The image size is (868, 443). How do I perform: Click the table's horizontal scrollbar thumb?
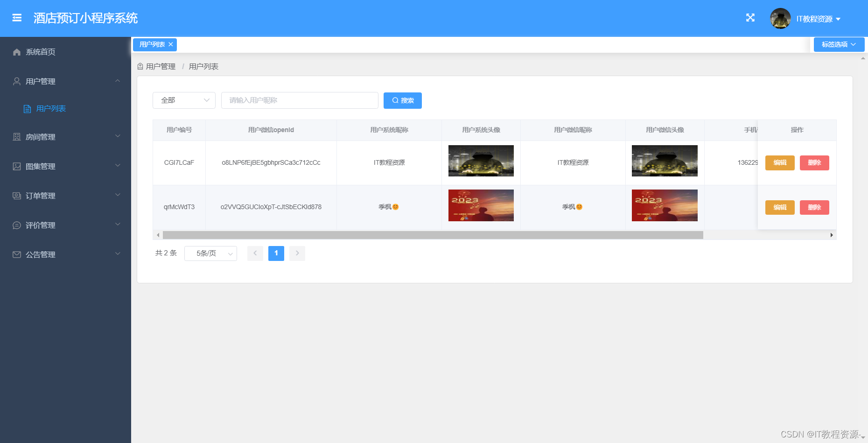coord(433,235)
